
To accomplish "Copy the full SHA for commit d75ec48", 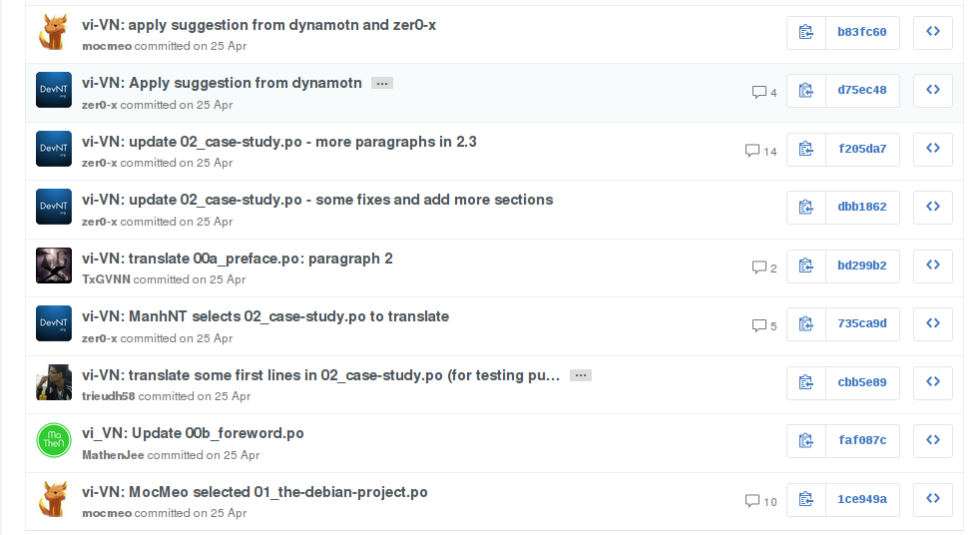I will click(806, 91).
